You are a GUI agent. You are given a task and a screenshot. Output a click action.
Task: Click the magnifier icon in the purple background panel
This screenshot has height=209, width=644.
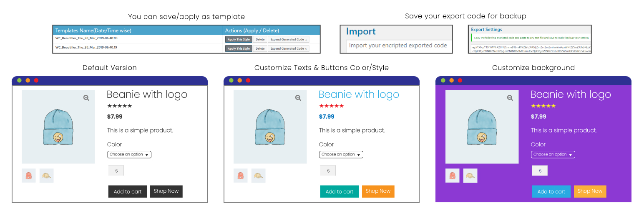point(510,98)
